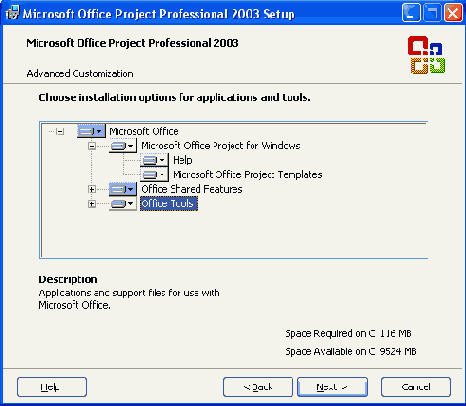The height and width of the screenshot is (406, 466).
Task: Select the highlighted Office Tools label
Action: 169,204
